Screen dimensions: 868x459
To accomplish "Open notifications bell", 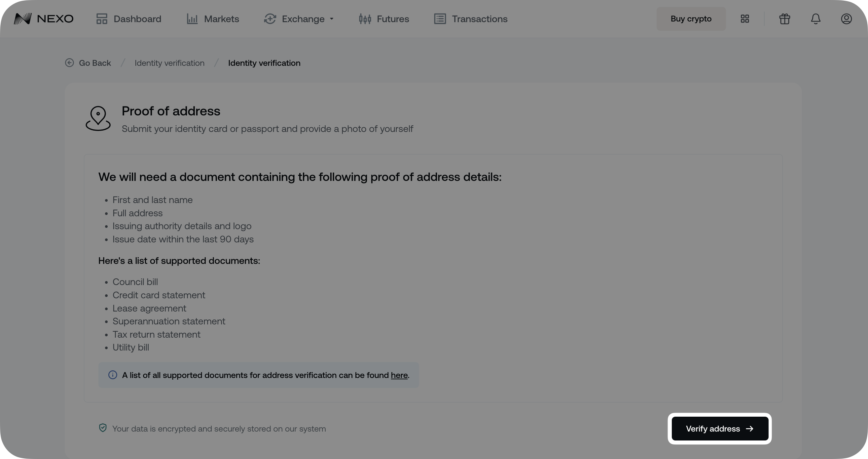I will 815,19.
